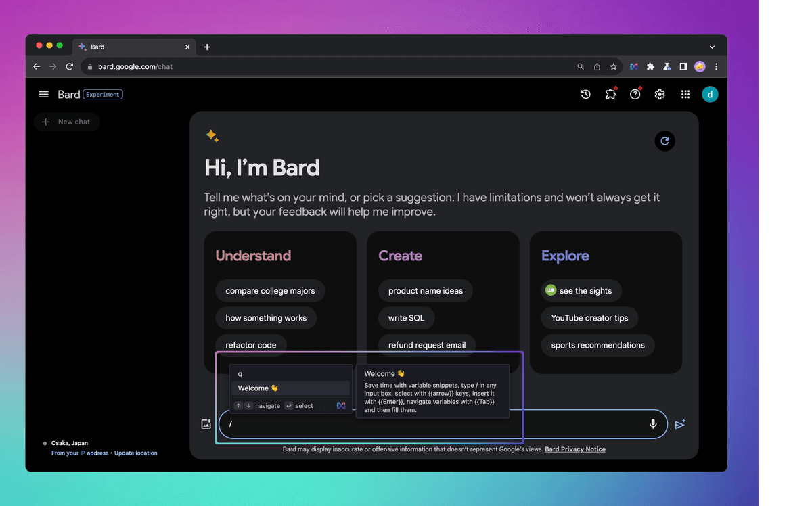This screenshot has width=812, height=506.
Task: Click the reset chat refresh icon
Action: point(665,141)
